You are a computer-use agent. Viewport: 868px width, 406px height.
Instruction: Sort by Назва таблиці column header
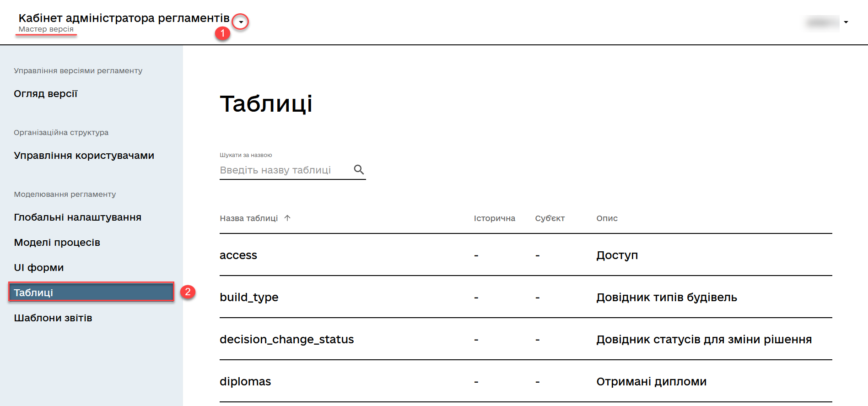pyautogui.click(x=248, y=218)
